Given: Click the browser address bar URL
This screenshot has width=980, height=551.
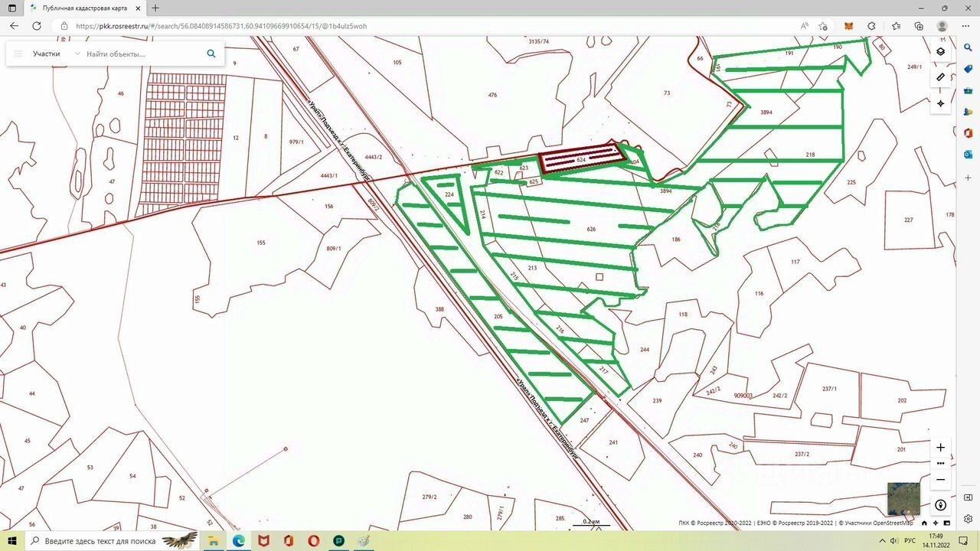Looking at the screenshot, I should 221,26.
